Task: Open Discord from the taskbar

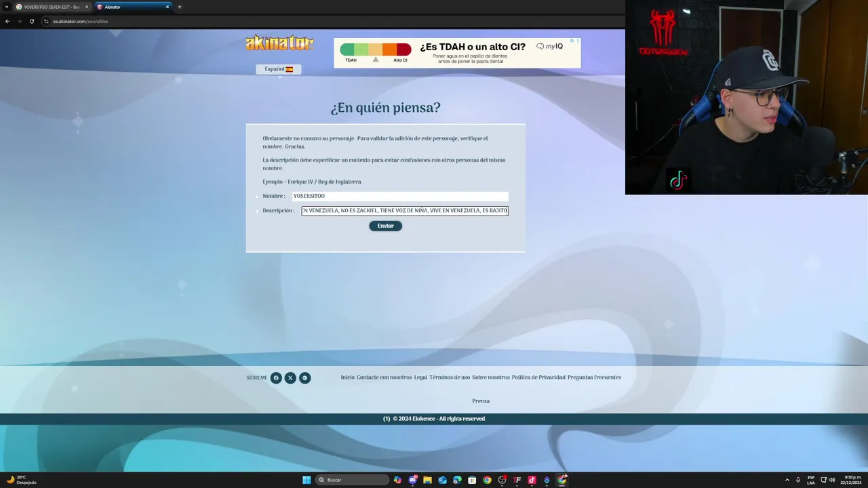Action: point(412,480)
